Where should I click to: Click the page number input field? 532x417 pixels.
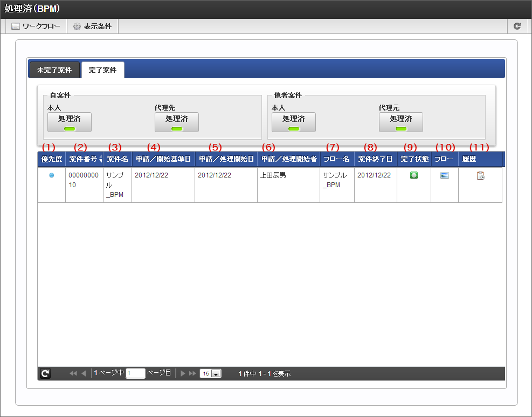pyautogui.click(x=135, y=373)
